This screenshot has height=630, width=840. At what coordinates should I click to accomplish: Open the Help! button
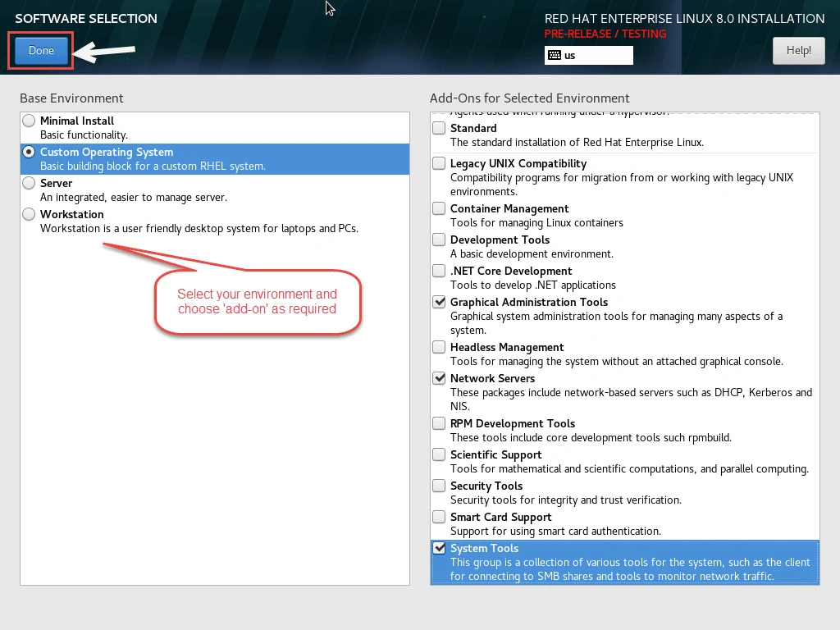(x=798, y=51)
